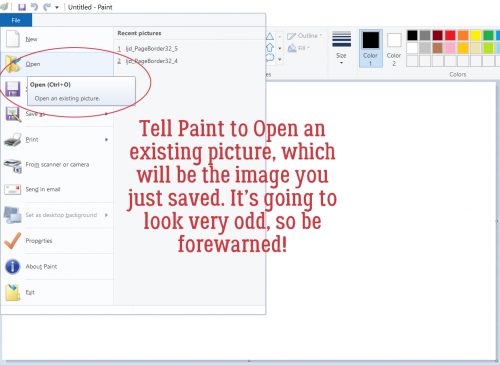Click the About Paint info icon

coord(13,267)
